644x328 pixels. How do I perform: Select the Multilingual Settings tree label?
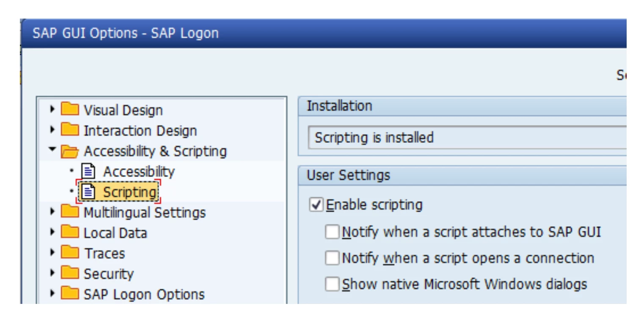tap(145, 212)
